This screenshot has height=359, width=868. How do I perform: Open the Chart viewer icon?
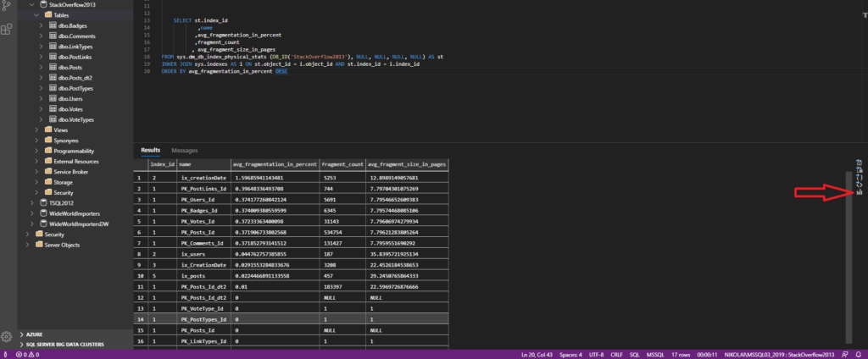coord(860,192)
